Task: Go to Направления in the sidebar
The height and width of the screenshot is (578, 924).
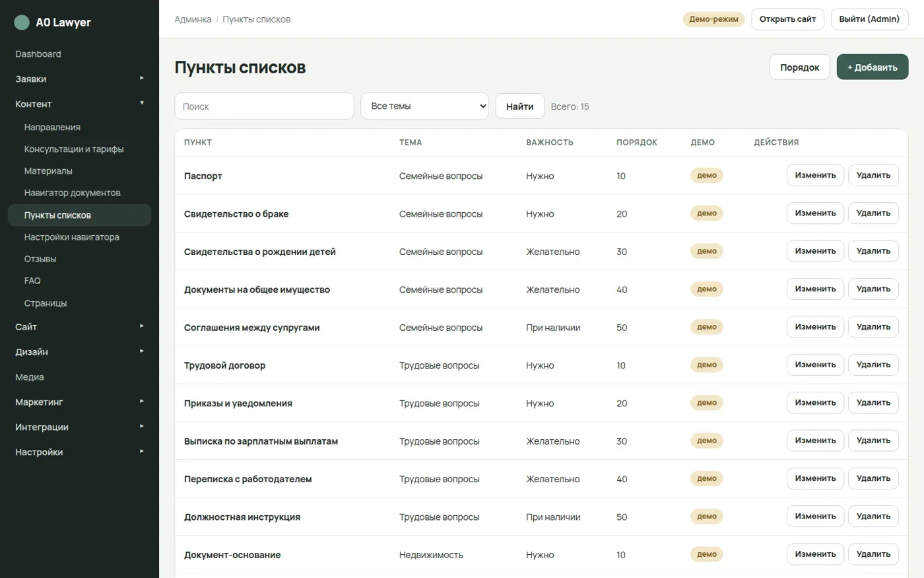Action: click(79, 127)
